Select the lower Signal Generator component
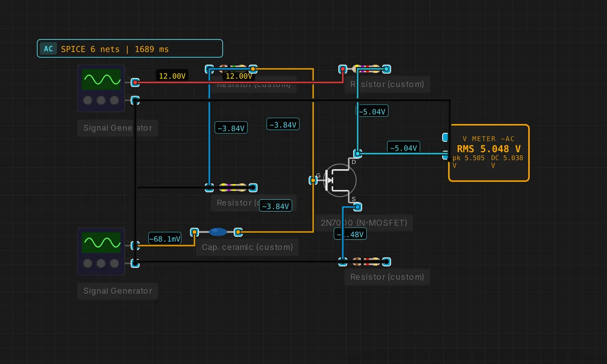 pyautogui.click(x=101, y=251)
